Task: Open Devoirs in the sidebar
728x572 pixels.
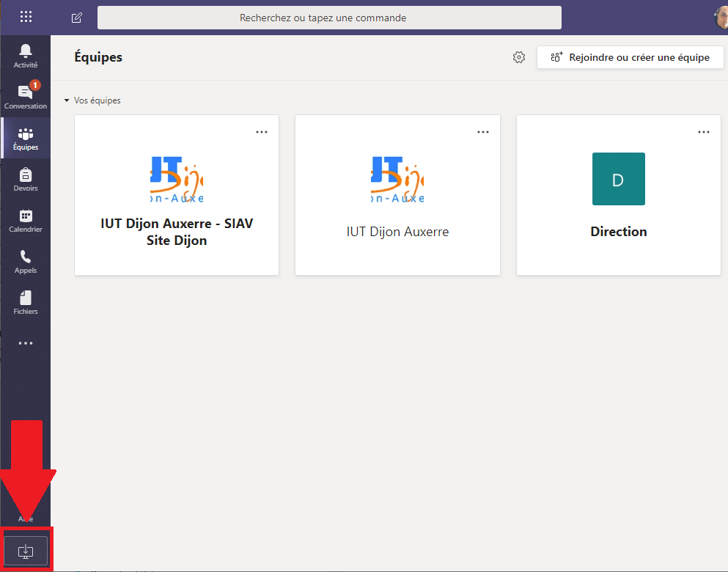Action: [26, 179]
